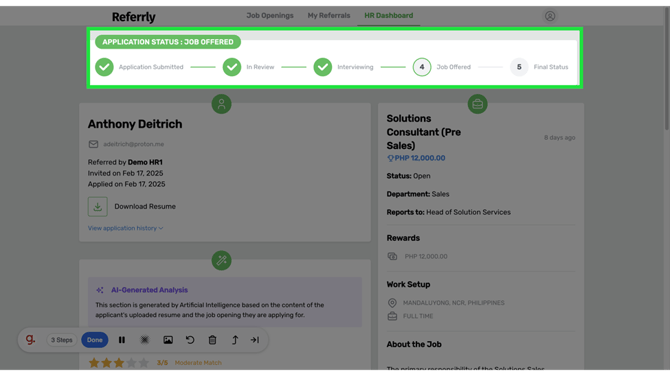Open the Job Openings tab
Image resolution: width=670 pixels, height=376 pixels.
tap(270, 15)
